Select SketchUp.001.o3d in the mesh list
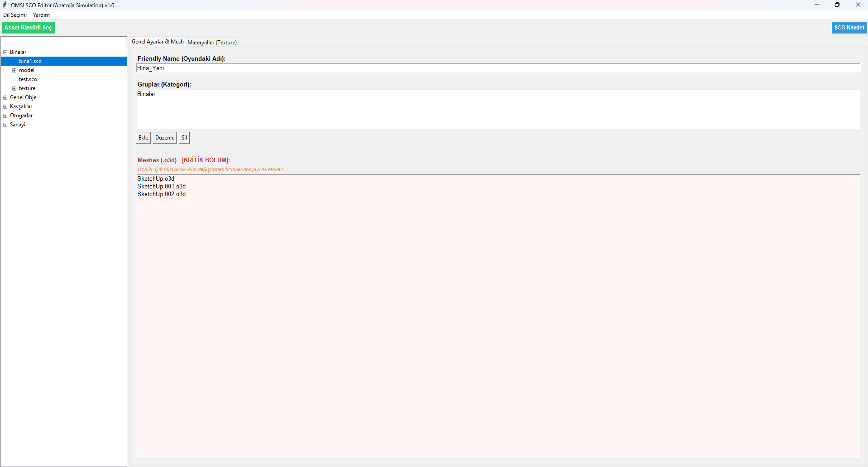This screenshot has height=467, width=868. coord(162,187)
